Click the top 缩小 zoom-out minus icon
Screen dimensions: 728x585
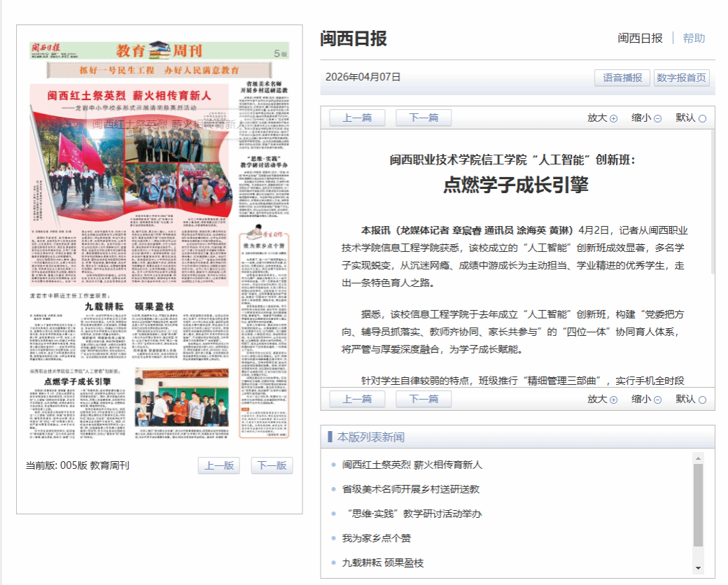(657, 118)
